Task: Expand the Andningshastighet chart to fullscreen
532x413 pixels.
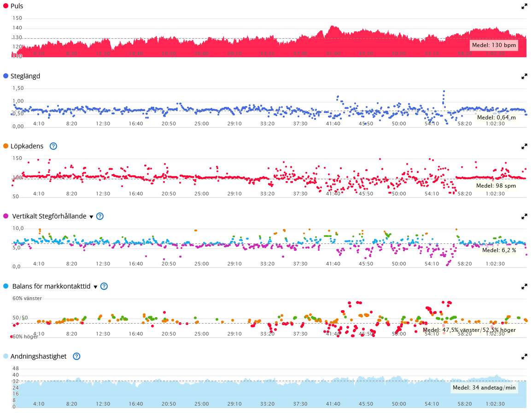Action: click(524, 357)
